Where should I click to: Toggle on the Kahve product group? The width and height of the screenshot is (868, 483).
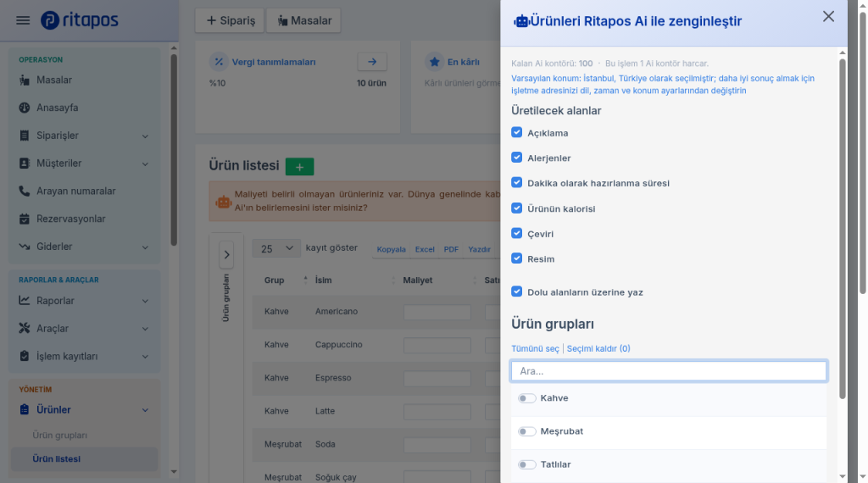coord(527,398)
